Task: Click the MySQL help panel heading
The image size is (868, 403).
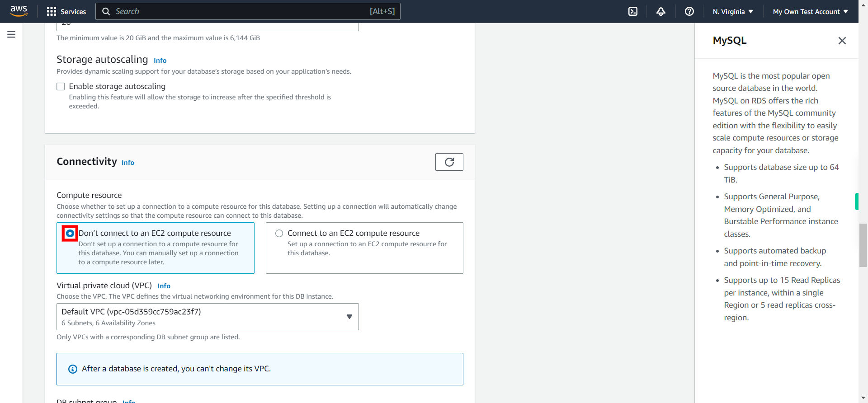Action: tap(730, 40)
